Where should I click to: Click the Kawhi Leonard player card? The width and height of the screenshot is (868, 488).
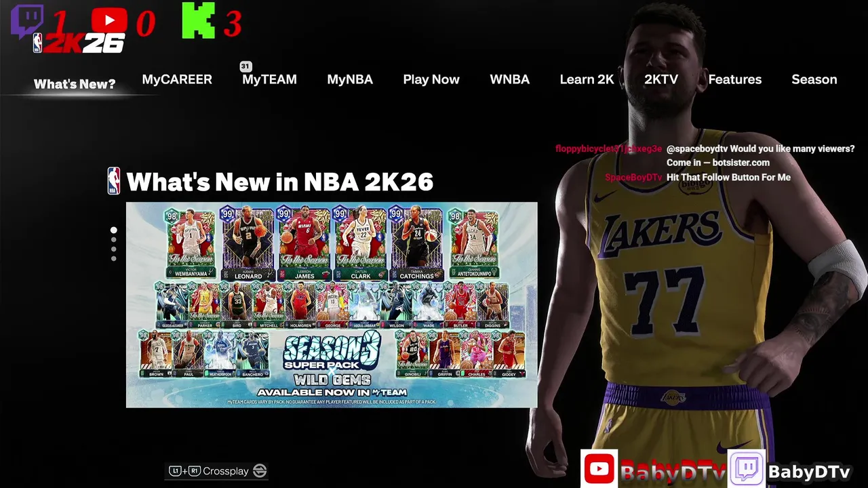coord(248,244)
